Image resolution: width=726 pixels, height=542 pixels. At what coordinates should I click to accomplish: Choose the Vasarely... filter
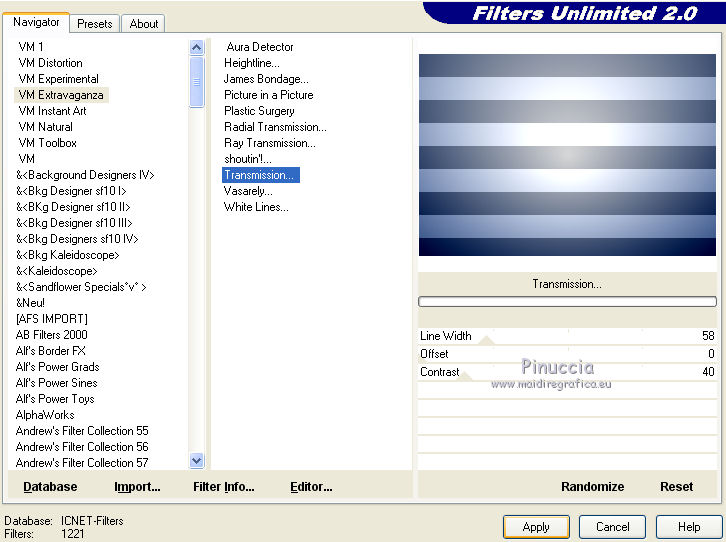(x=248, y=191)
